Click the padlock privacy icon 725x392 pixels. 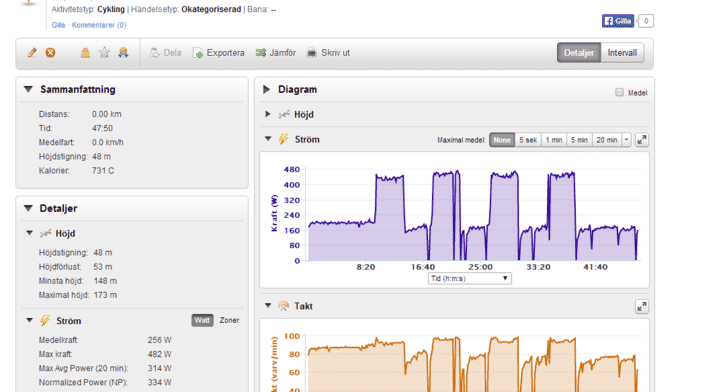pos(85,53)
